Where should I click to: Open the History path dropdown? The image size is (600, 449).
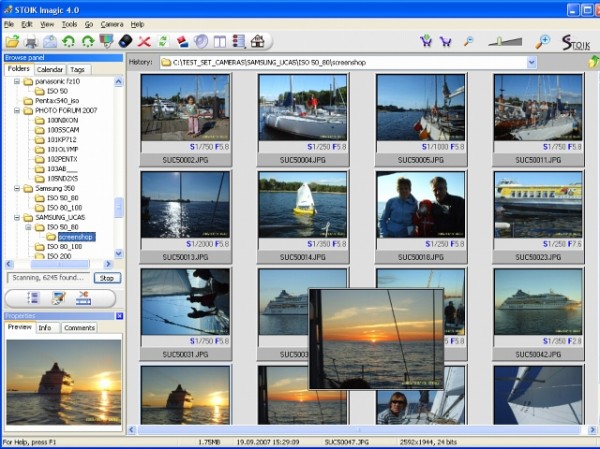[x=532, y=63]
